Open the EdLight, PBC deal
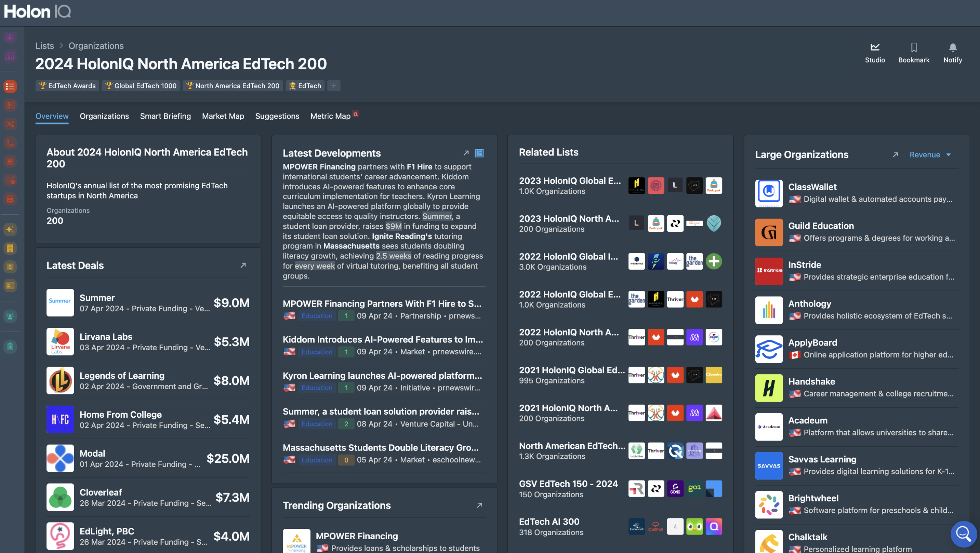The height and width of the screenshot is (553, 980). [x=148, y=536]
